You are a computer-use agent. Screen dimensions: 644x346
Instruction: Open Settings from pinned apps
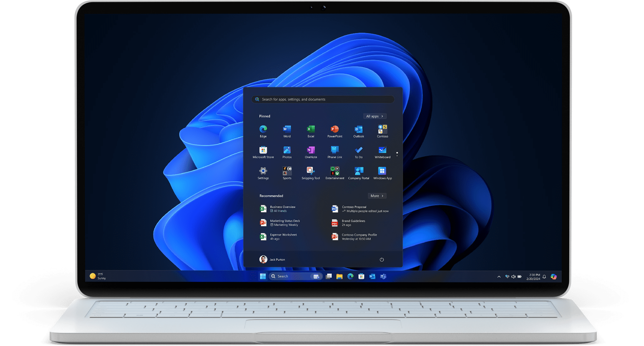263,173
